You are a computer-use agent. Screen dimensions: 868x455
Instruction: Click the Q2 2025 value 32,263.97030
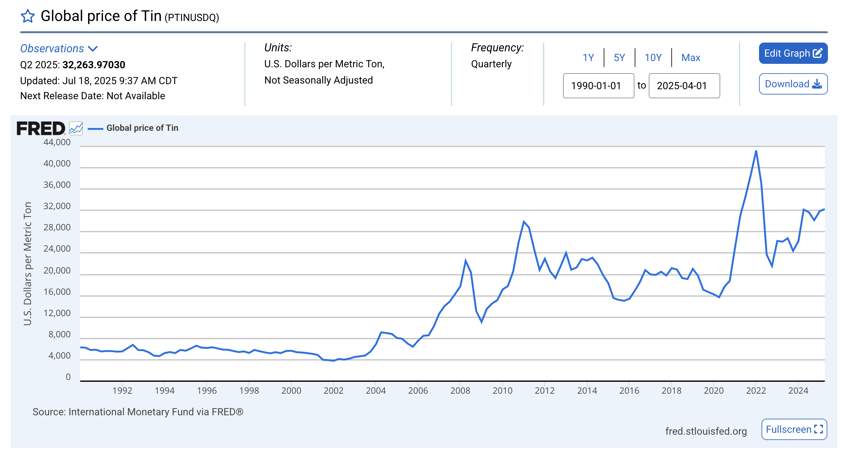point(94,65)
